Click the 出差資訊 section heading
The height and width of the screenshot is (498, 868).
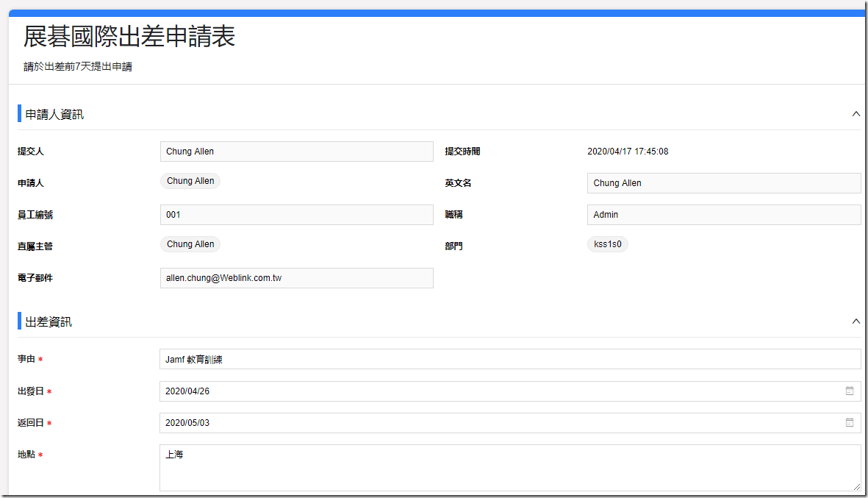point(49,322)
